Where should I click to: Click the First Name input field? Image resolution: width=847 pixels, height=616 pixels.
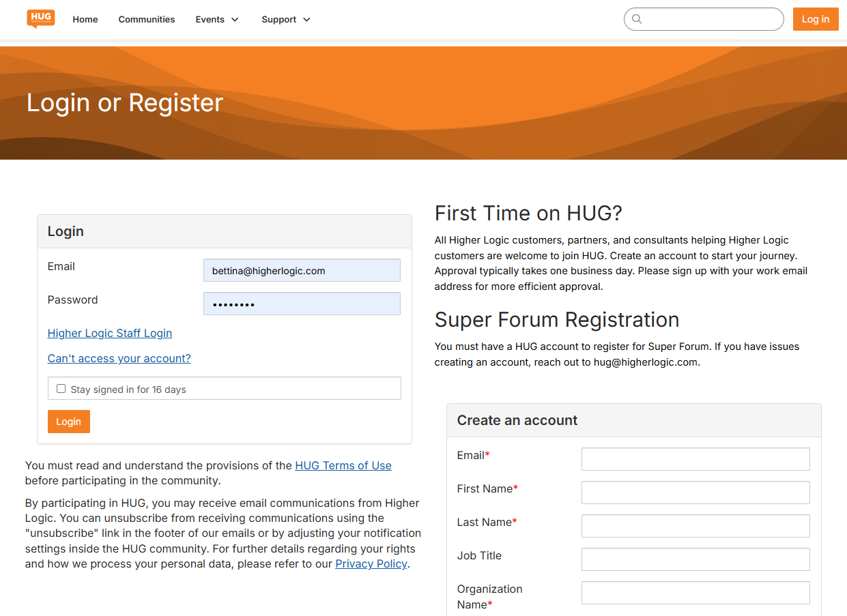(695, 493)
